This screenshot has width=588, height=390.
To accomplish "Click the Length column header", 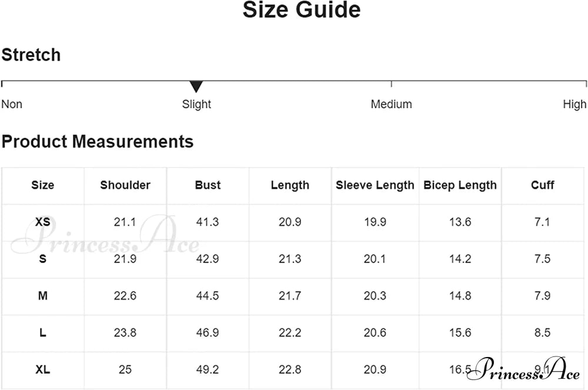I will click(x=290, y=185).
